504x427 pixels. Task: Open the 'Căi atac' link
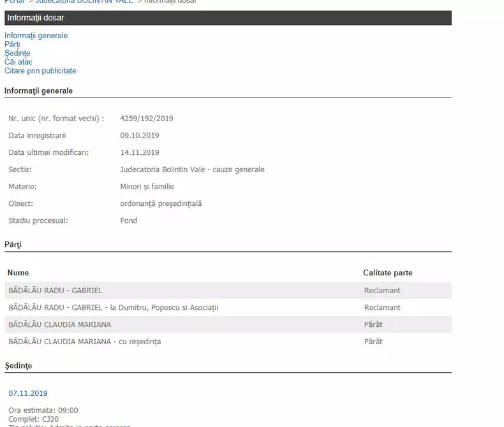19,62
